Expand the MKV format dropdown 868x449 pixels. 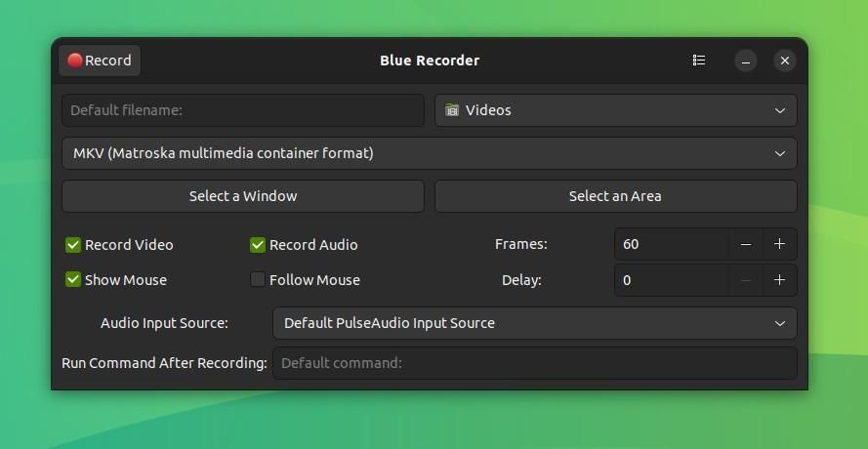429,153
